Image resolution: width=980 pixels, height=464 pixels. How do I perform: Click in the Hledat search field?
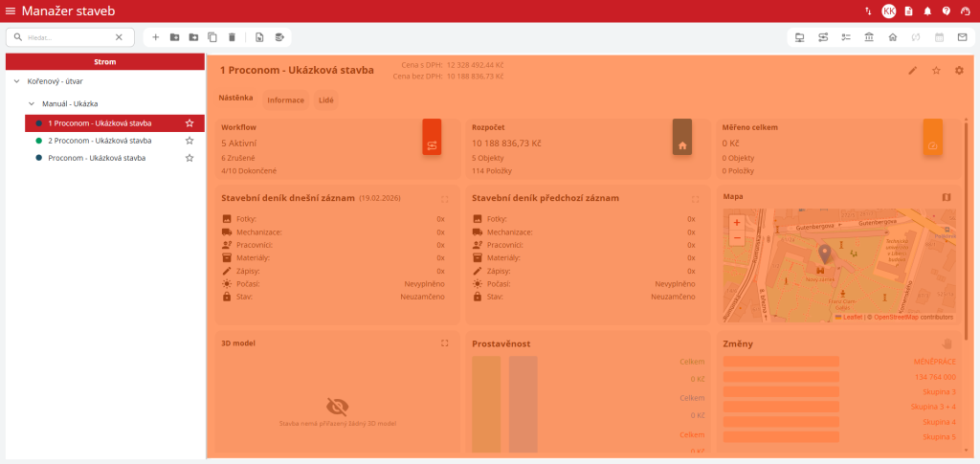pyautogui.click(x=67, y=37)
